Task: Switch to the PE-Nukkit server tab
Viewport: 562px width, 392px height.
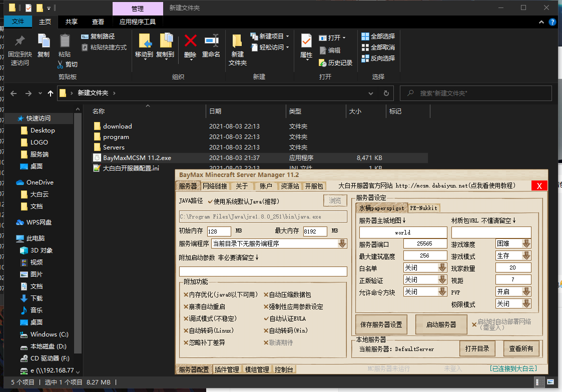Action: point(424,208)
